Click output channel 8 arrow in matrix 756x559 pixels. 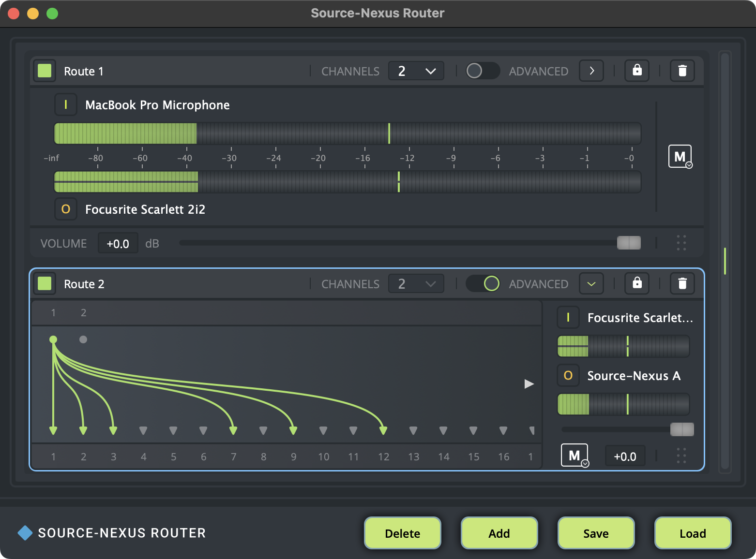pos(263,430)
